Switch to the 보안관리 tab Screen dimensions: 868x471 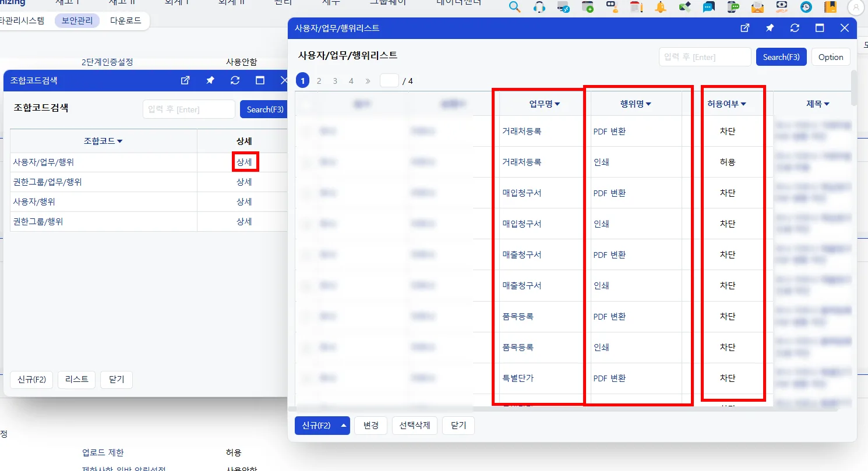(x=77, y=20)
